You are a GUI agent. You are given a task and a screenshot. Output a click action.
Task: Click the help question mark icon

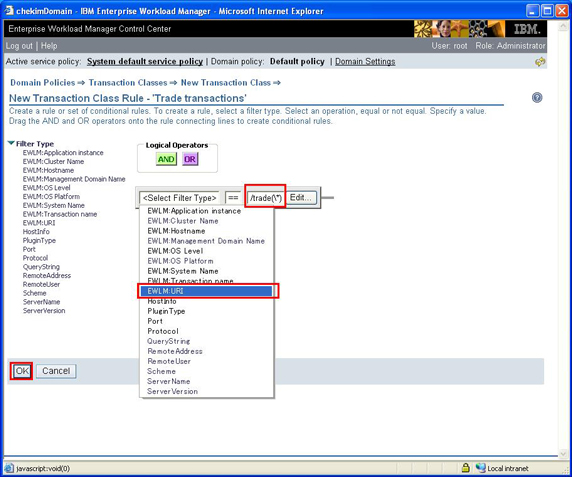click(537, 98)
